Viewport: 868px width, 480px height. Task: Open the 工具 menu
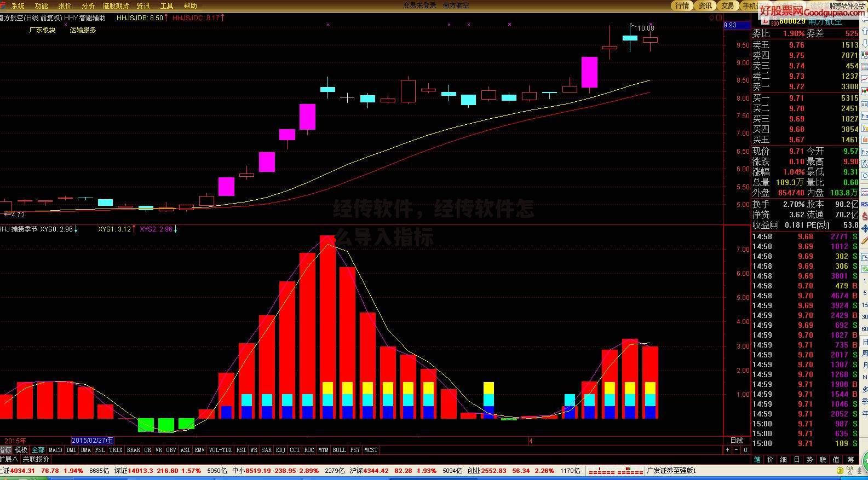point(166,5)
